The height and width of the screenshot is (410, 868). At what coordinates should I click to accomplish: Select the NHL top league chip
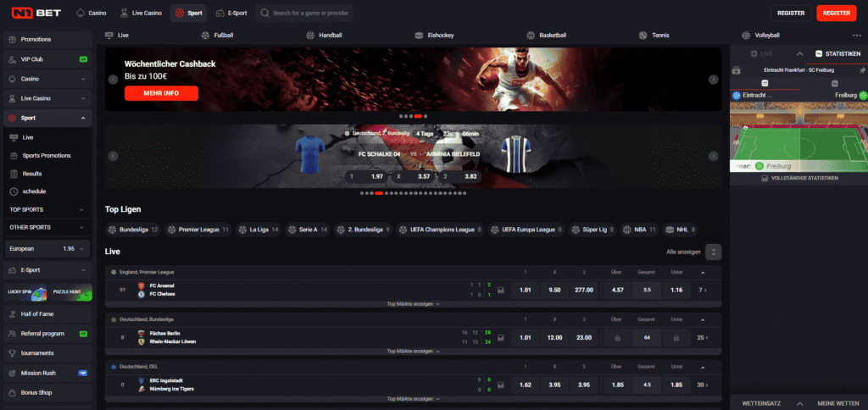pyautogui.click(x=681, y=230)
